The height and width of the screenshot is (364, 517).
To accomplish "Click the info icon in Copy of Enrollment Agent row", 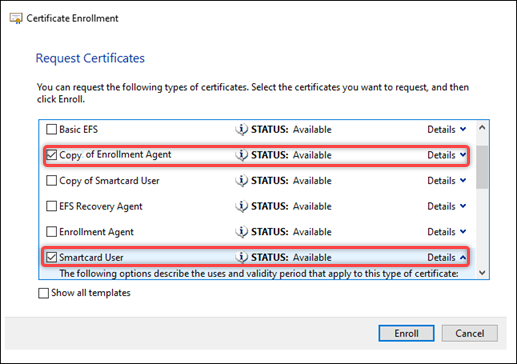I will pos(242,155).
